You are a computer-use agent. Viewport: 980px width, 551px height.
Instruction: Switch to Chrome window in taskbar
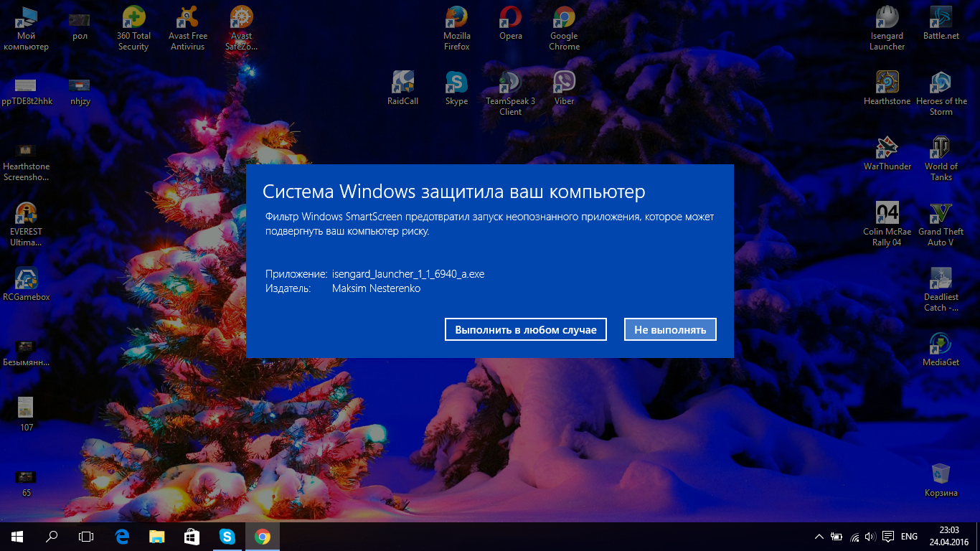coord(262,536)
